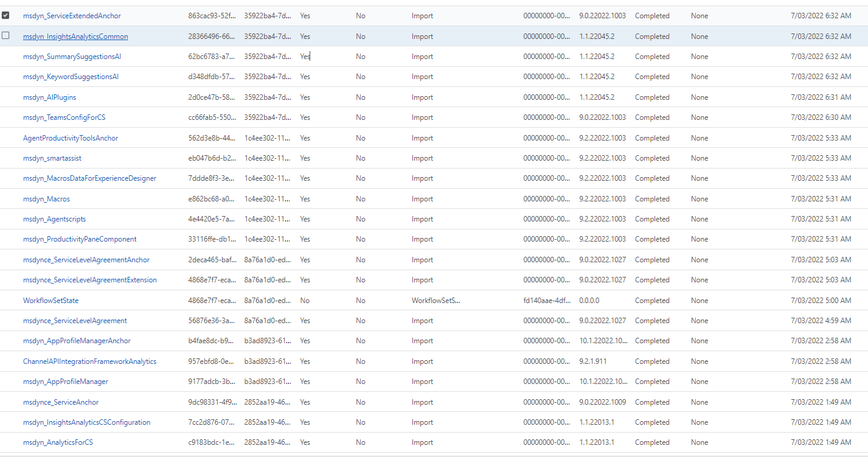Select ID cell d348dfdb-57...
The height and width of the screenshot is (457, 868).
(212, 77)
